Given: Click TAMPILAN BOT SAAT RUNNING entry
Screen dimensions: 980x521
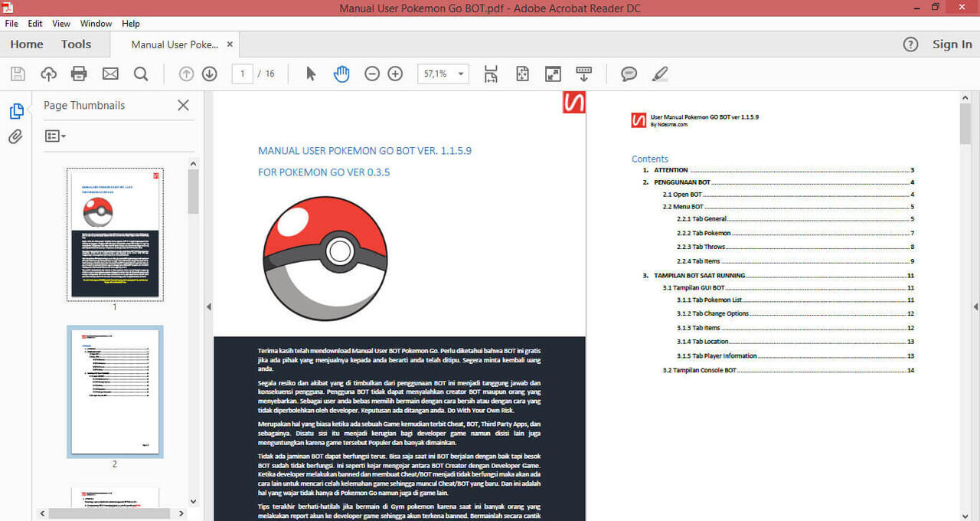Looking at the screenshot, I should coord(779,275).
